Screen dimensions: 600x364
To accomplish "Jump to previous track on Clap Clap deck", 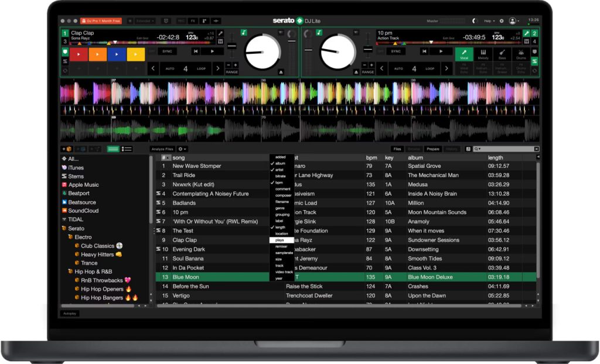I will pyautogui.click(x=196, y=51).
